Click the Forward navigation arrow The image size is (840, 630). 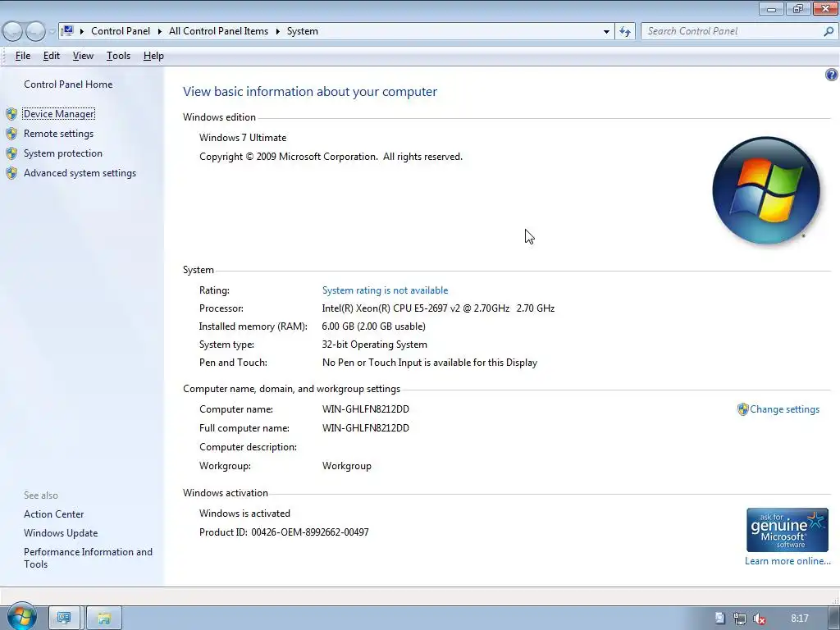[35, 32]
